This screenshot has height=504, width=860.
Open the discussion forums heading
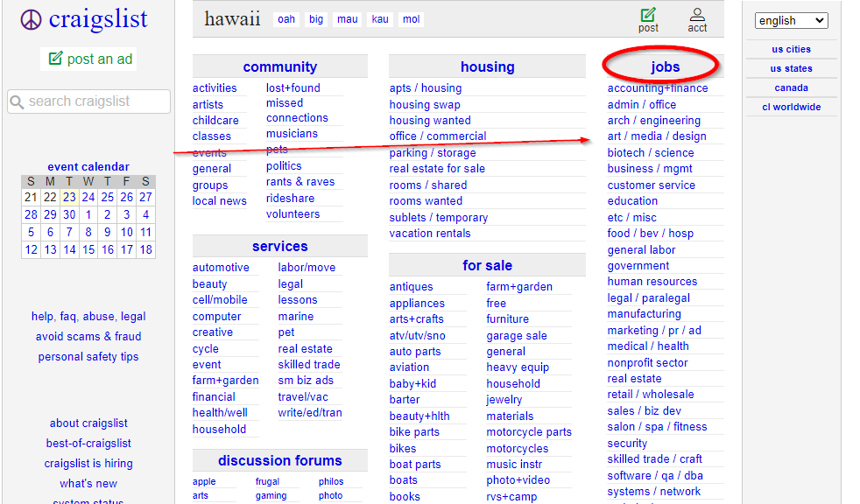pos(280,461)
